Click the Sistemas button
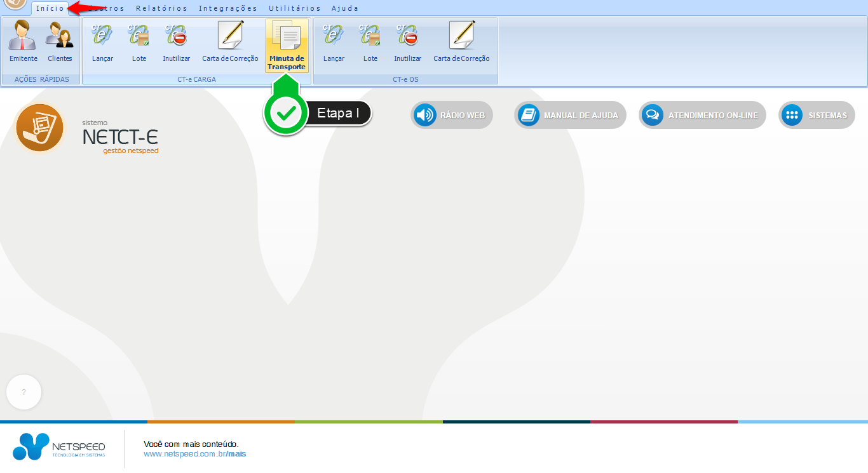 pos(817,116)
